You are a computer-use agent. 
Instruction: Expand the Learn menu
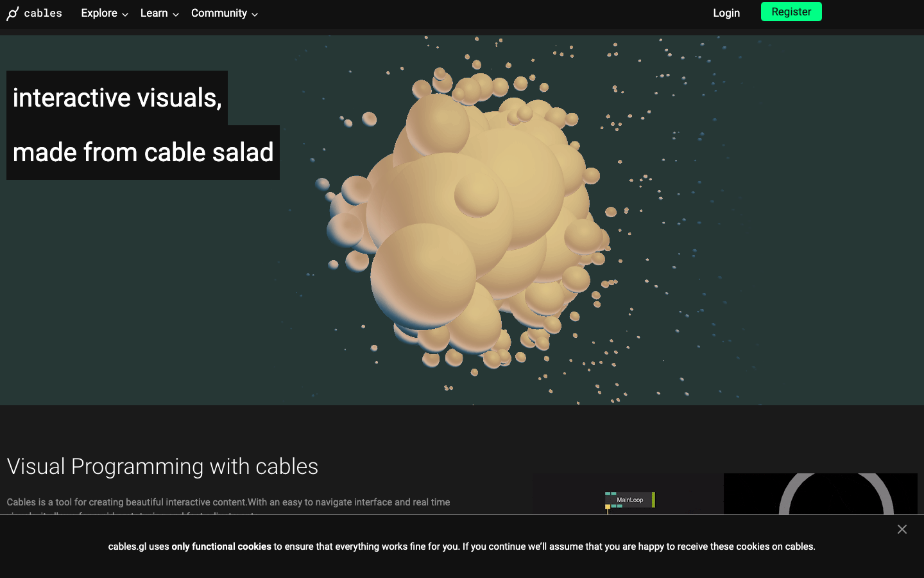(159, 13)
